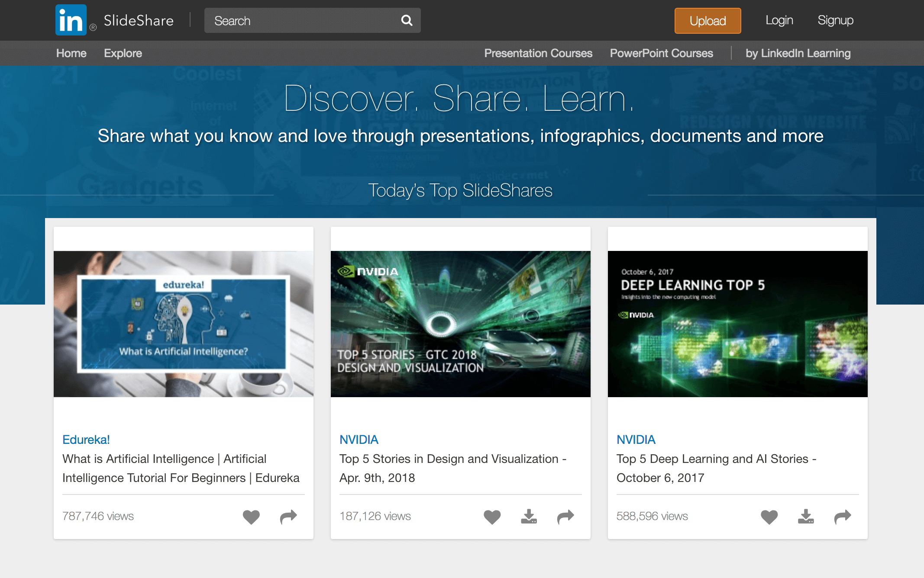
Task: Download the Design and Visualization slideshow
Action: [529, 517]
